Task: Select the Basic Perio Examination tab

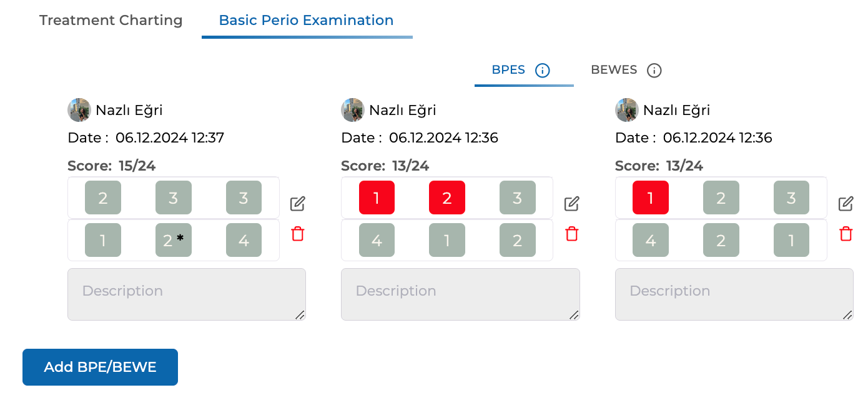Action: click(x=306, y=20)
